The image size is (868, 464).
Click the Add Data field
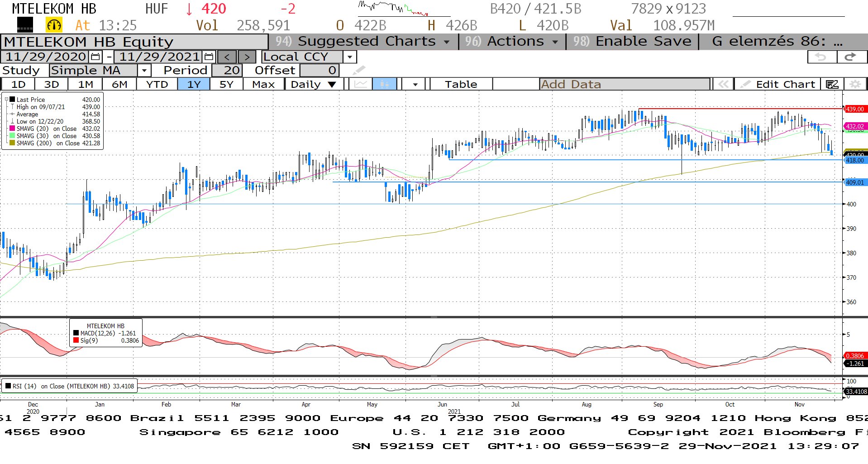(625, 84)
